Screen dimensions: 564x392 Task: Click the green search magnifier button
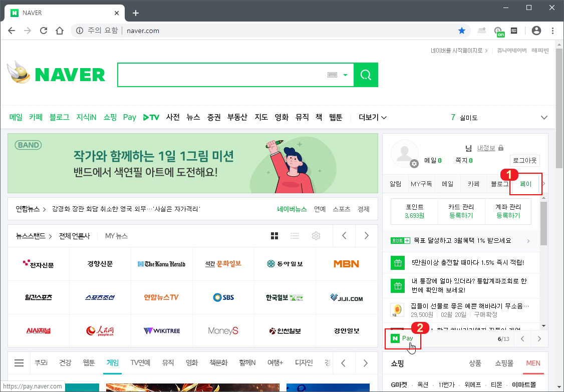point(366,75)
